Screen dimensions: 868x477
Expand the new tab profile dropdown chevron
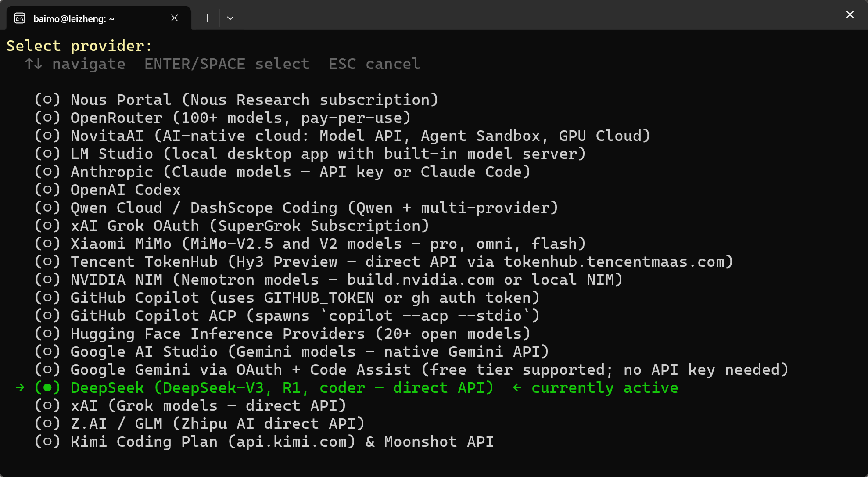pos(230,18)
